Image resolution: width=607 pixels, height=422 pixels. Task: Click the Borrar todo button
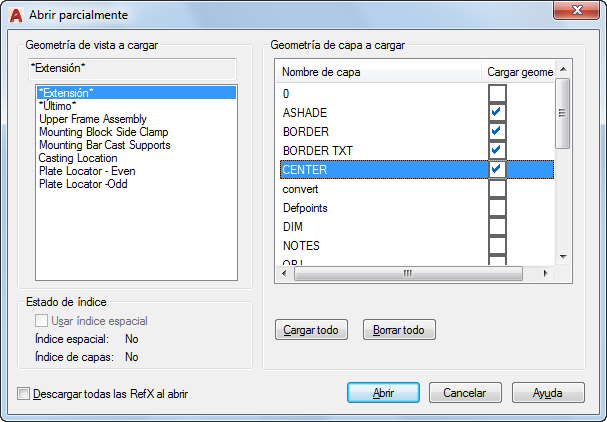pos(399,330)
